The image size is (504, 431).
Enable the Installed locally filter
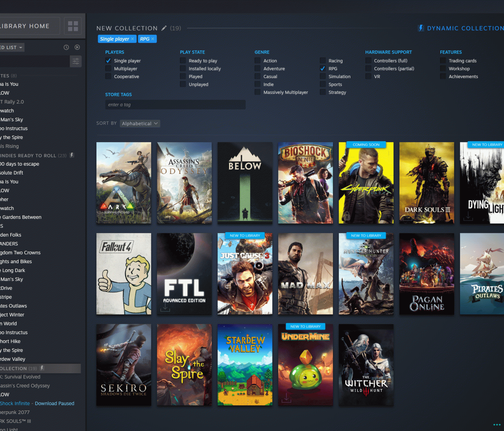tap(183, 69)
